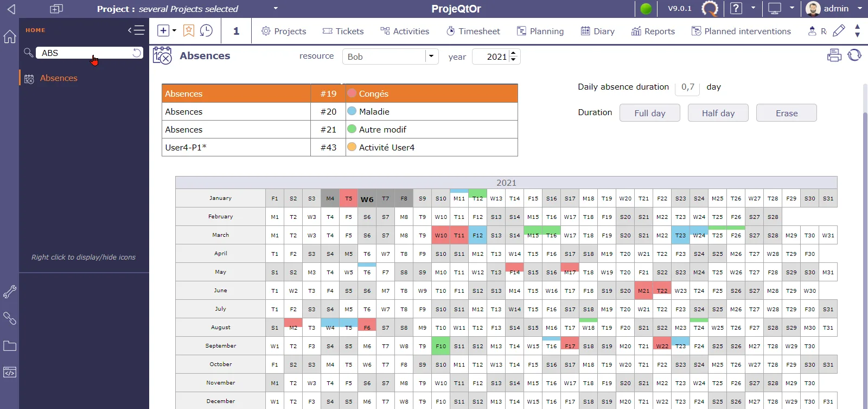Open the Timesheet menu
The image size is (868, 409).
(x=473, y=32)
